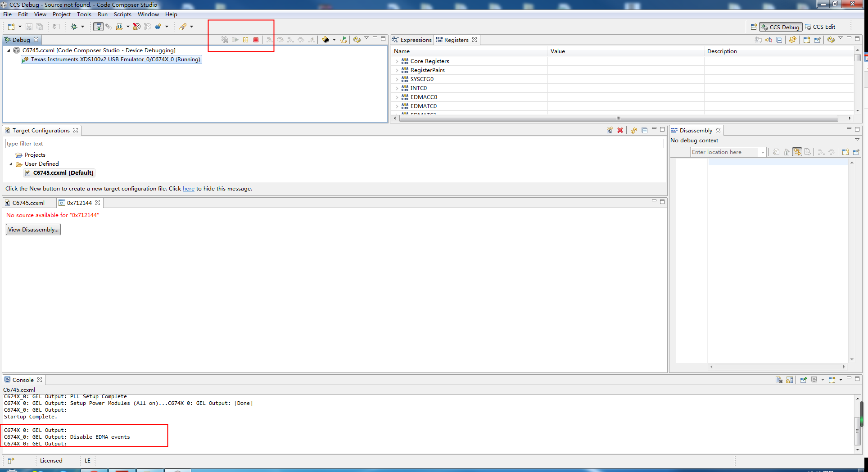Expand the INTC0 register group
The width and height of the screenshot is (868, 472).
pos(397,88)
